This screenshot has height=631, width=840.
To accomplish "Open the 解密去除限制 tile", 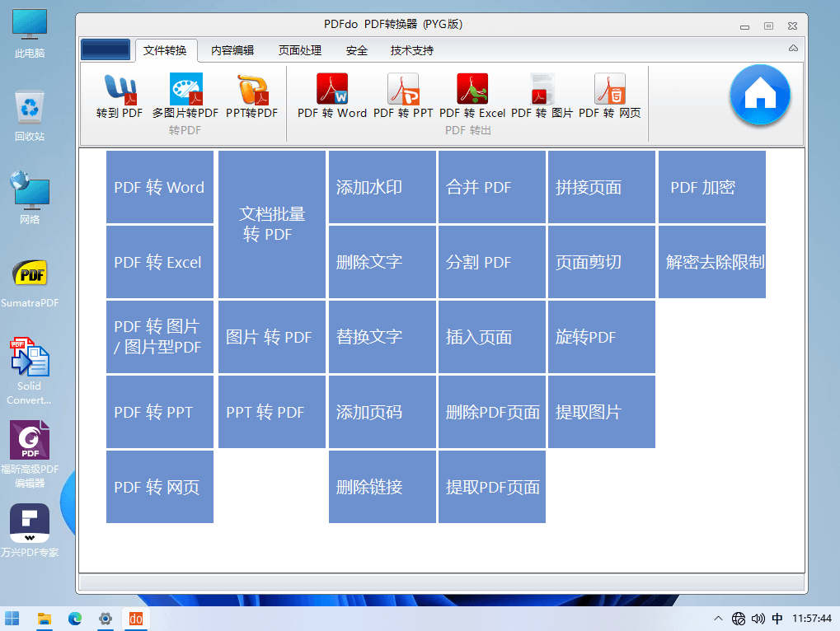I will 712,262.
